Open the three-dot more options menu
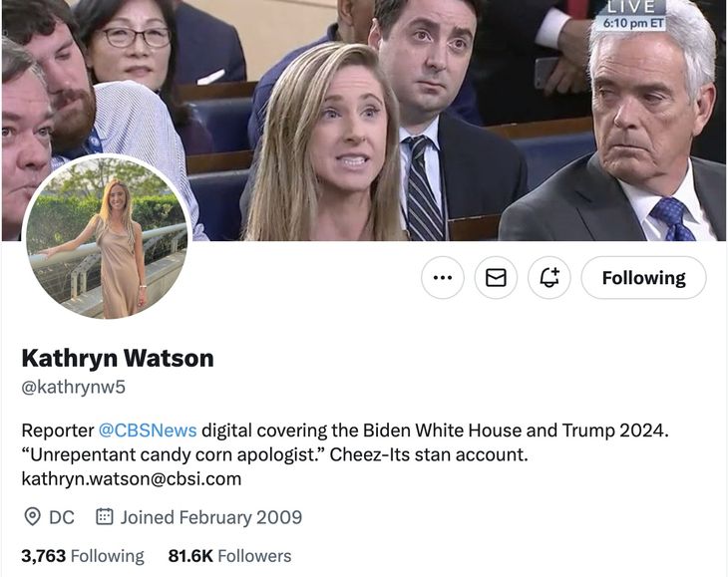728x577 pixels. click(x=443, y=278)
